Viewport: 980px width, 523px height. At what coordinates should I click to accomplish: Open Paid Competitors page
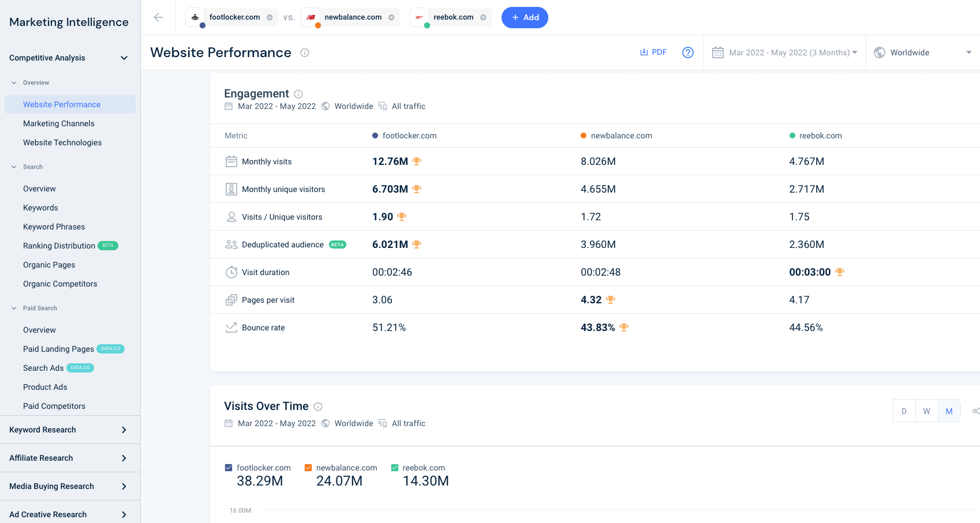coord(54,406)
